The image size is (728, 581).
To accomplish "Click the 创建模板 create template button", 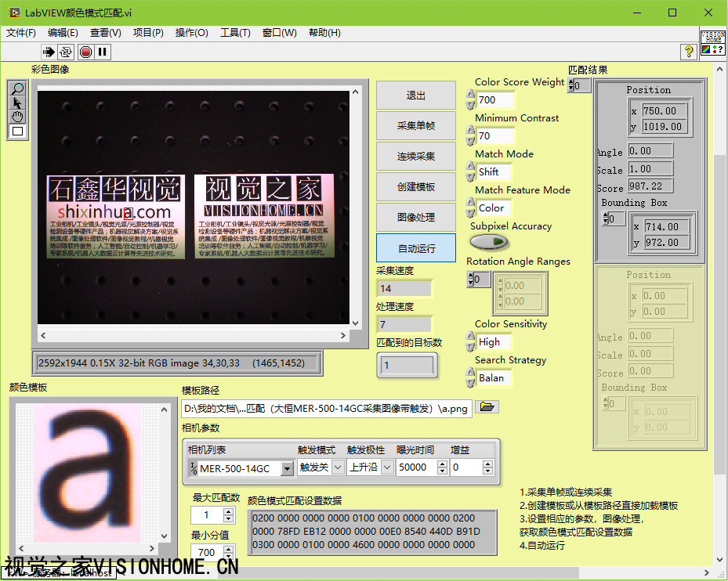I will (415, 187).
